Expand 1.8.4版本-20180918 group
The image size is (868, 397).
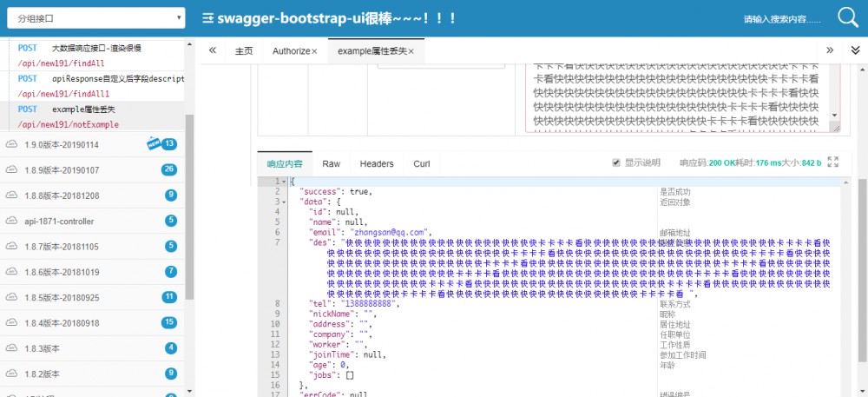click(x=91, y=323)
